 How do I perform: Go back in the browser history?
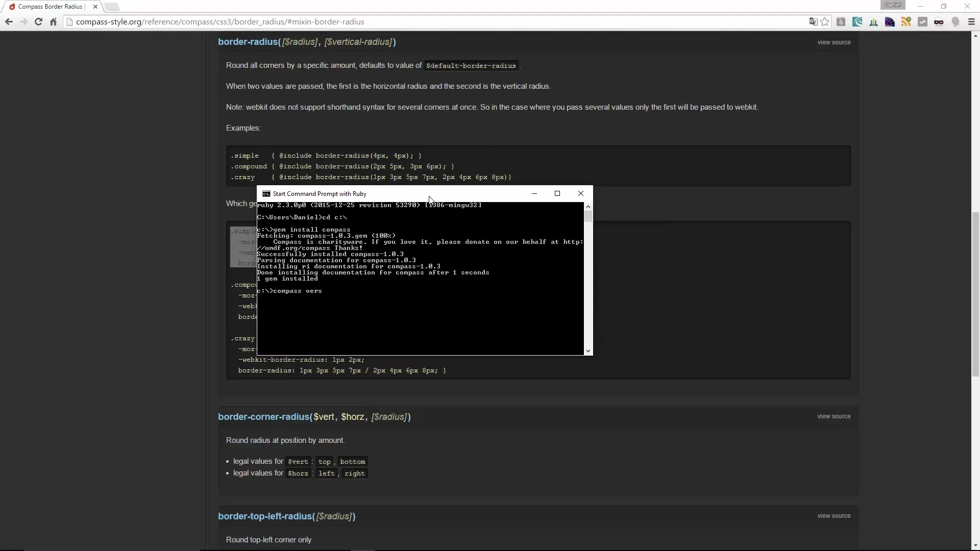(x=9, y=22)
